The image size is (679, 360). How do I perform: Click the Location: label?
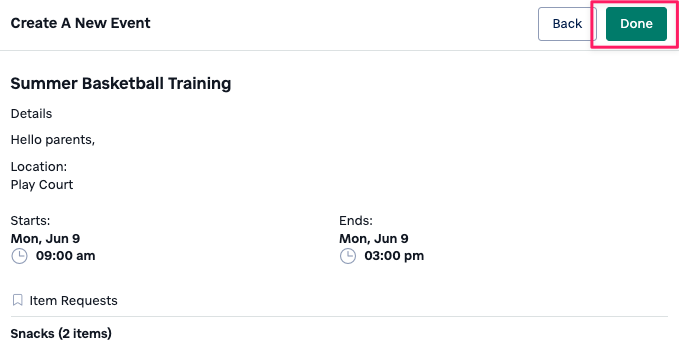pos(39,167)
